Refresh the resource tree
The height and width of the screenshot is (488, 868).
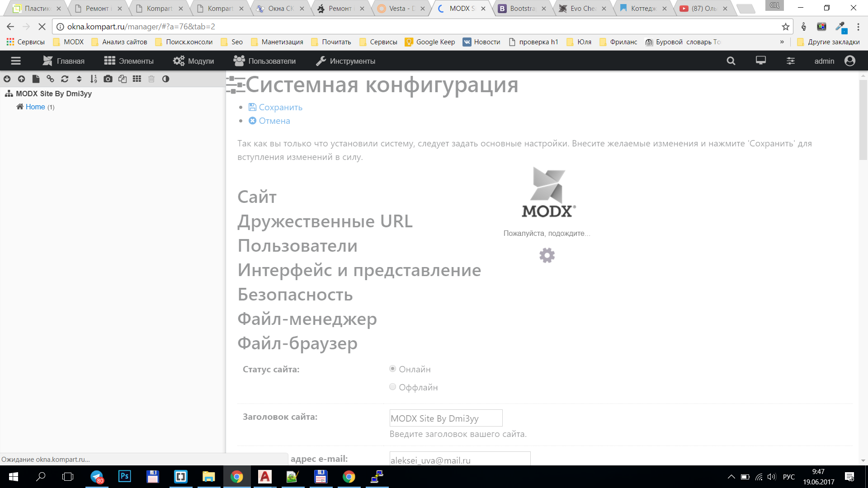(65, 79)
